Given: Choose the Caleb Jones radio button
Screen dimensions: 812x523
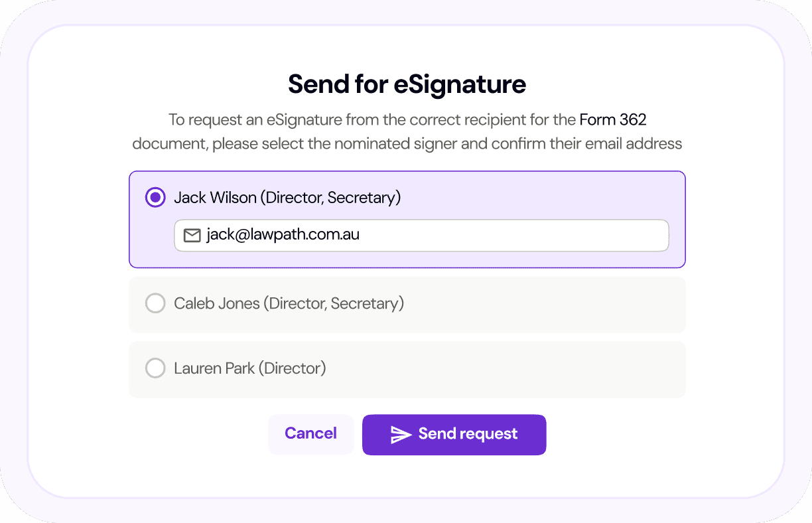Looking at the screenshot, I should 155,304.
